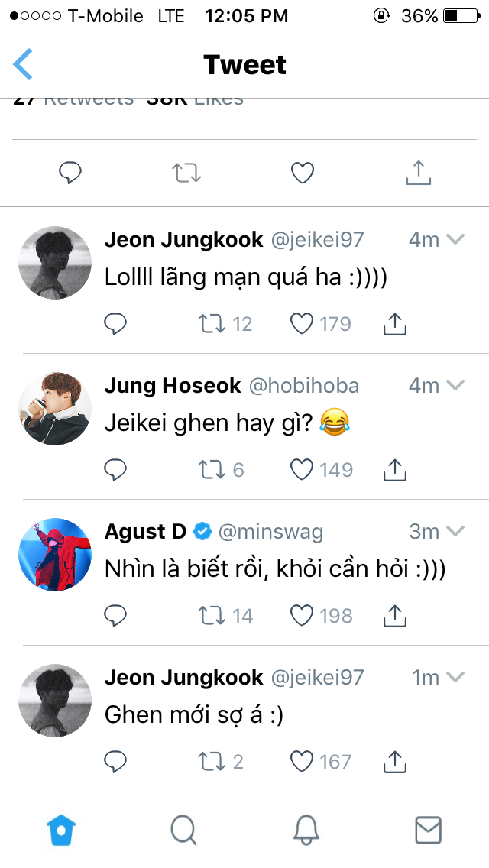The height and width of the screenshot is (868, 489).
Task: Retweet Jeon Jungkook's "Lollll lãng mạn" reply
Action: click(211, 324)
